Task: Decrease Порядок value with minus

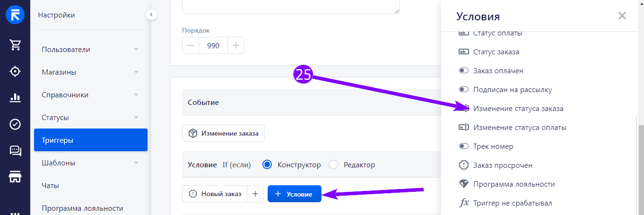Action: (191, 46)
